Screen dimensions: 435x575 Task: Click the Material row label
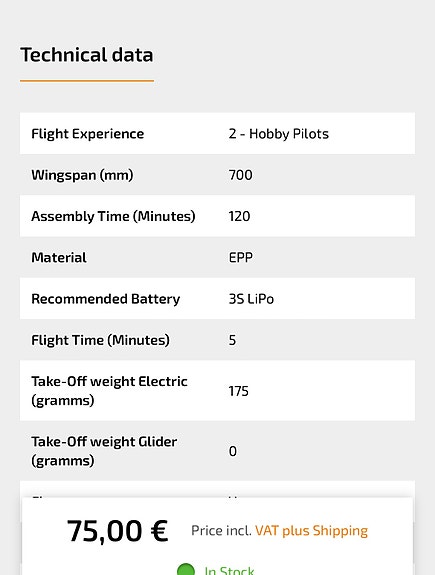59,257
